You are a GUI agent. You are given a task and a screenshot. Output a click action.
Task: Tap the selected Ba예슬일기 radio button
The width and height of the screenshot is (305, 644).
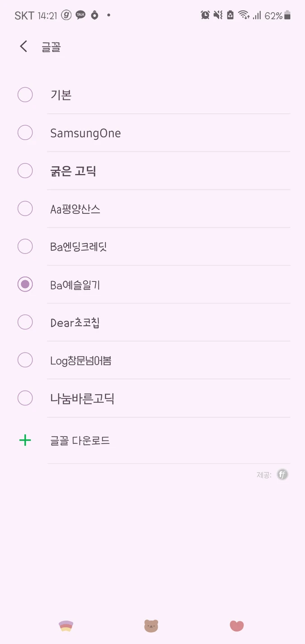pos(25,284)
